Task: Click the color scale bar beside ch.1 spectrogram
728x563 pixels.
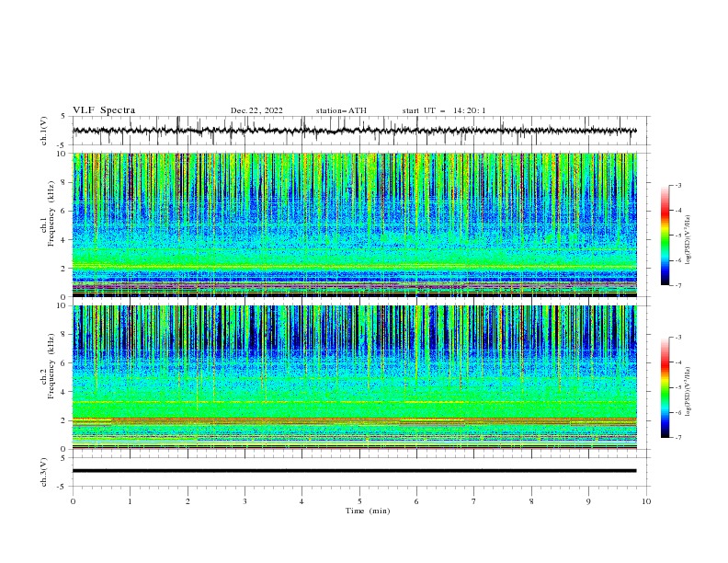Action: point(665,236)
